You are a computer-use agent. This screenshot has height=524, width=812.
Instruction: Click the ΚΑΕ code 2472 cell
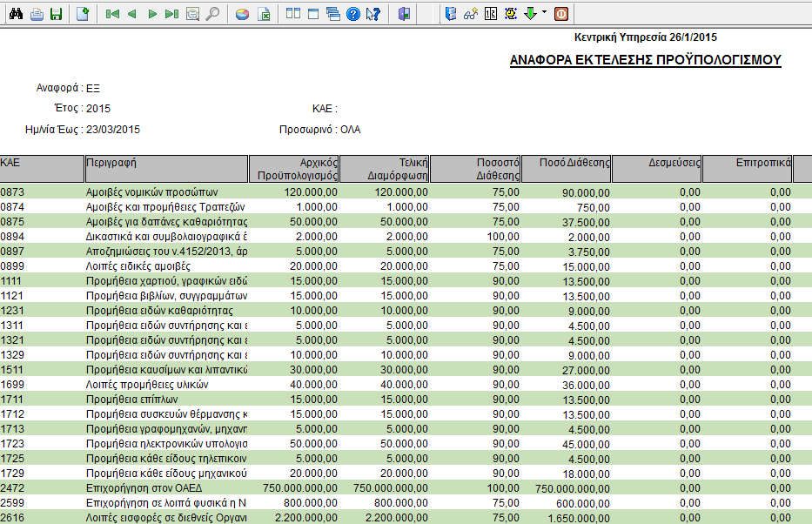(x=12, y=488)
